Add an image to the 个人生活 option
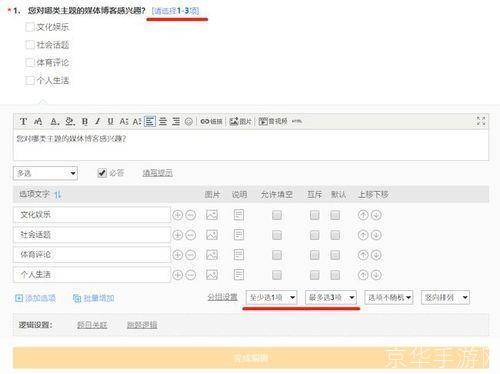The image size is (500, 374). click(x=212, y=275)
